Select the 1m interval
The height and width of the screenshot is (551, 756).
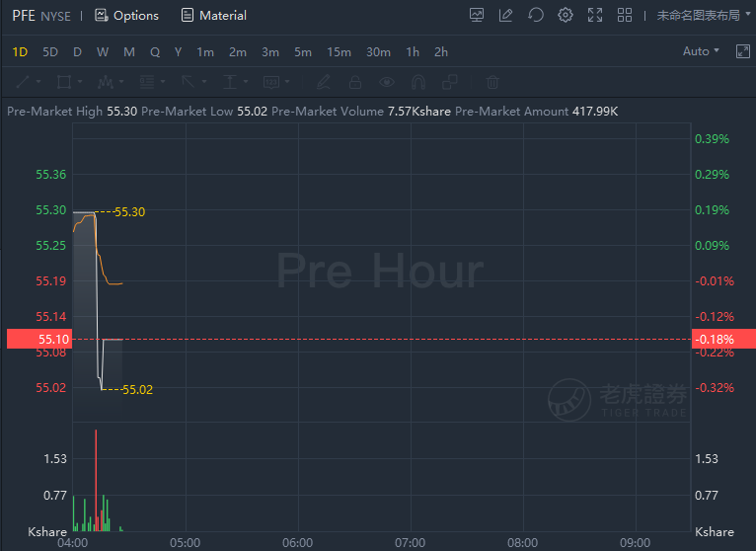coord(205,52)
